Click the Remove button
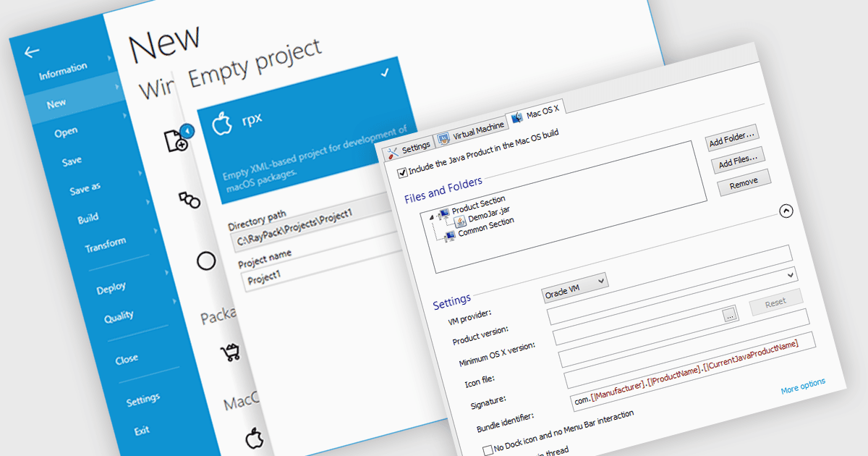Image resolution: width=868 pixels, height=456 pixels. click(x=744, y=184)
